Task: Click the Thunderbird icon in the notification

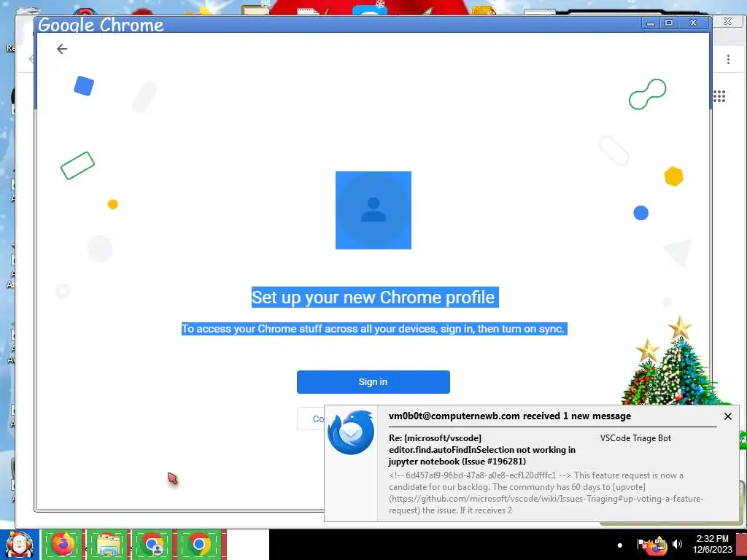Action: tap(351, 432)
